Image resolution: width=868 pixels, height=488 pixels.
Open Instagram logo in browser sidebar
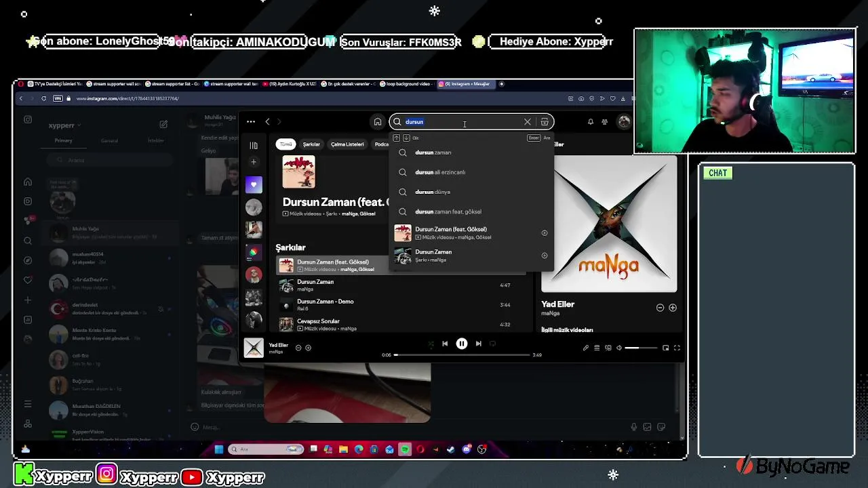point(28,120)
